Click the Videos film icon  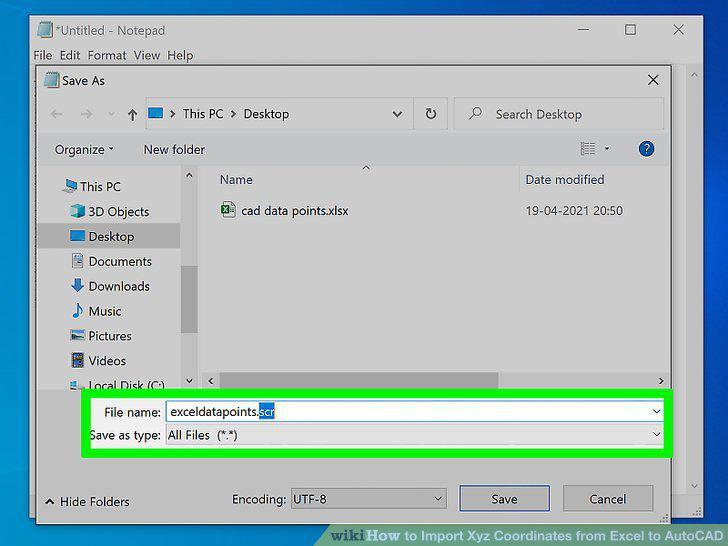pos(78,360)
